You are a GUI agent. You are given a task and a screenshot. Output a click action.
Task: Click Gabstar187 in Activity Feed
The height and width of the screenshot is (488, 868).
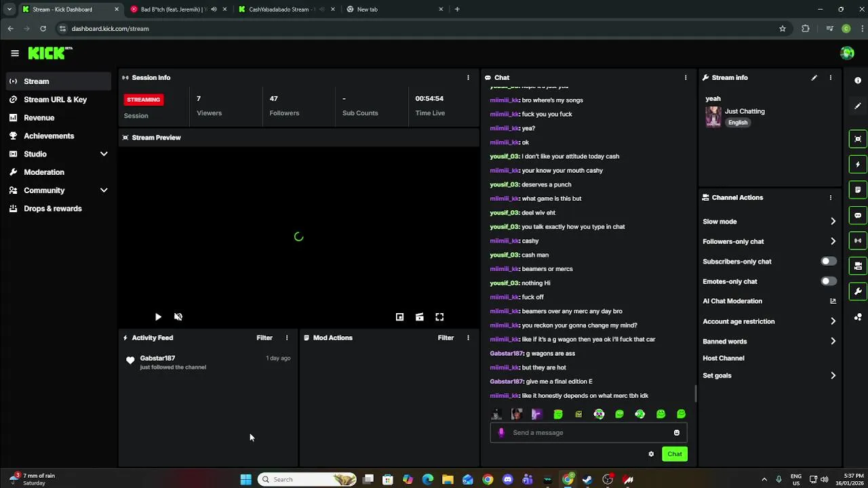click(157, 358)
